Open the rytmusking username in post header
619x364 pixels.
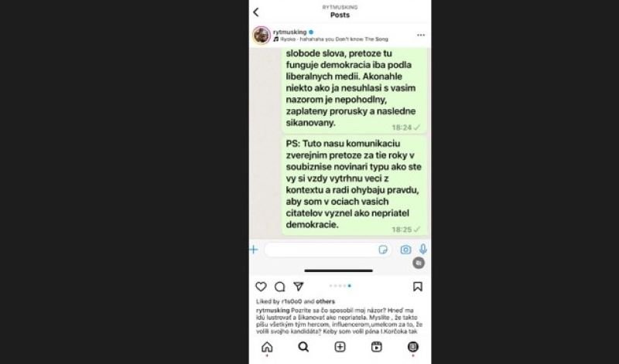(x=289, y=32)
